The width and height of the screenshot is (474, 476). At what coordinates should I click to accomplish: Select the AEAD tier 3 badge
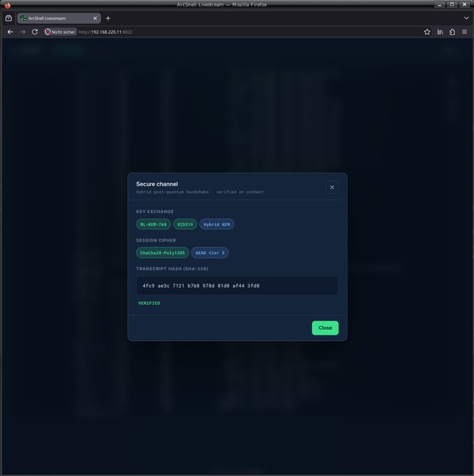tap(209, 253)
